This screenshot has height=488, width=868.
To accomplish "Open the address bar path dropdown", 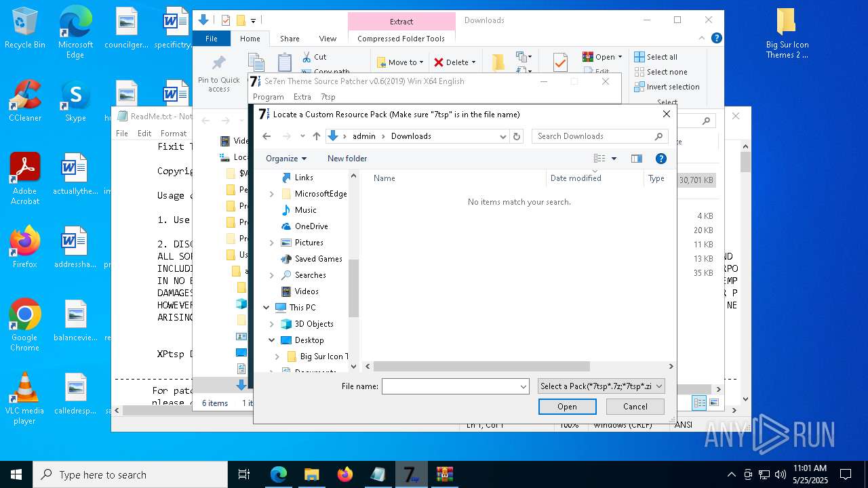I will point(502,136).
